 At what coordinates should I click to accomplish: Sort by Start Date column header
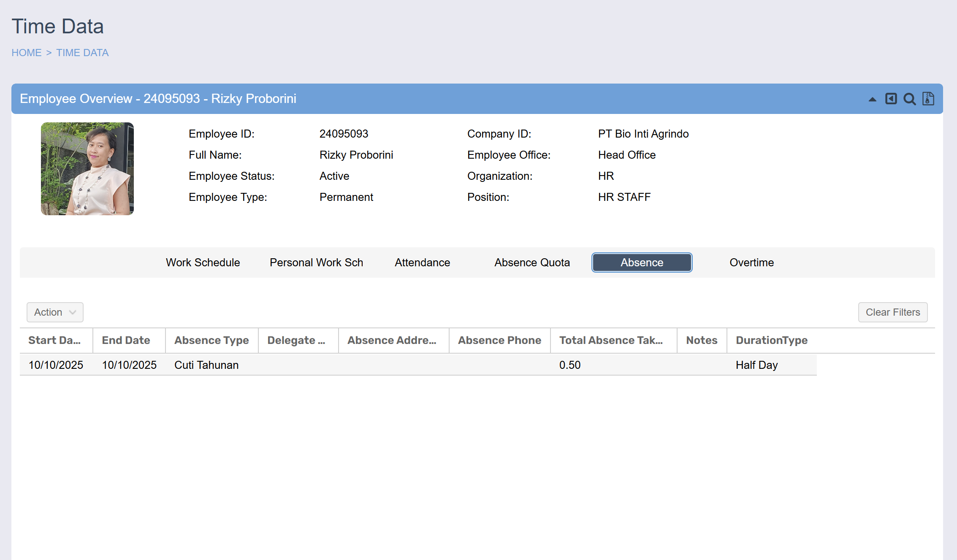54,340
